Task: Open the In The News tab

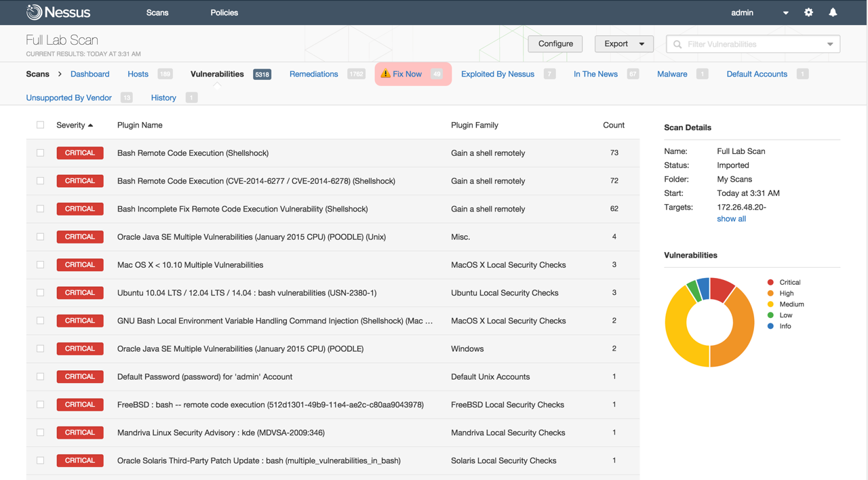Action: (x=595, y=74)
